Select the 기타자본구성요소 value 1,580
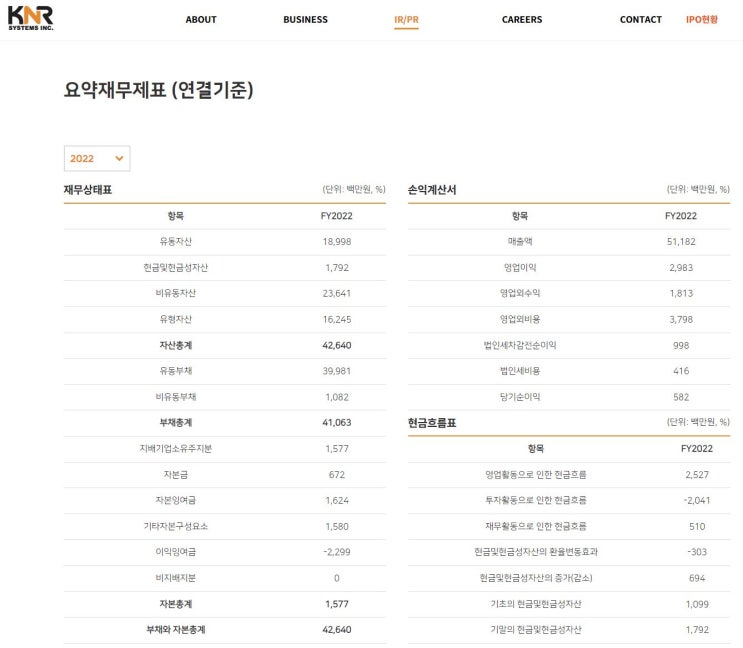 click(x=337, y=526)
